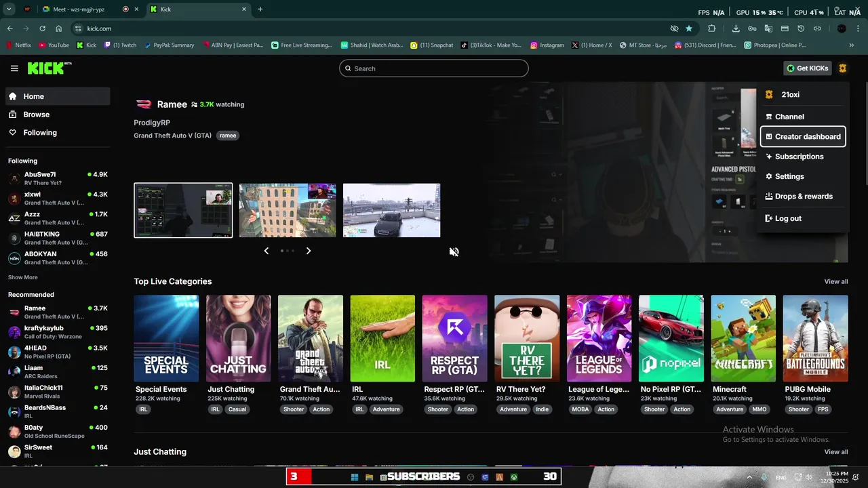Click the Casual tag under Just Chatting
This screenshot has height=488, width=868.
click(x=237, y=409)
